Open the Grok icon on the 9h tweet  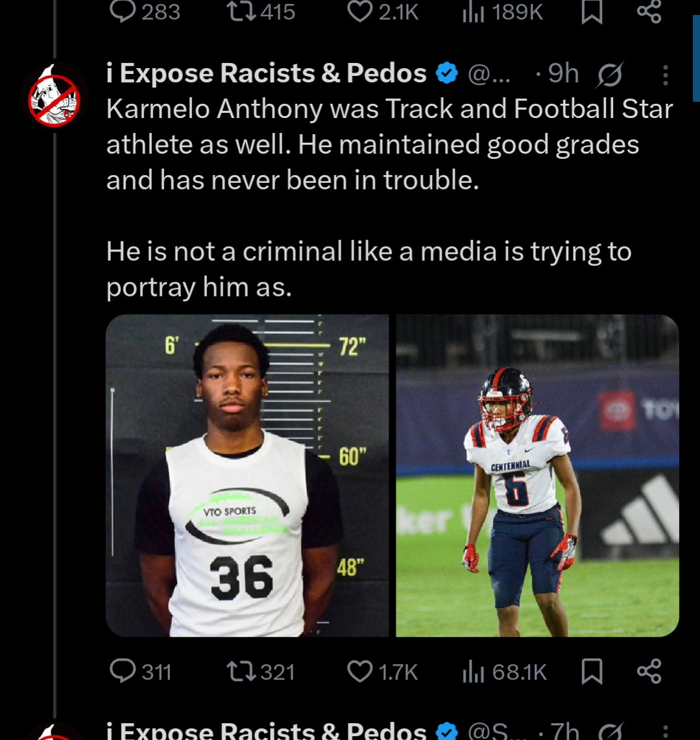(x=610, y=75)
